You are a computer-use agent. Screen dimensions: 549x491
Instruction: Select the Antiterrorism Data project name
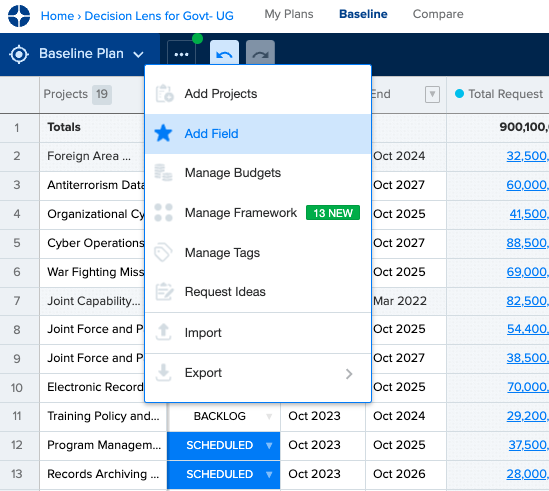96,185
